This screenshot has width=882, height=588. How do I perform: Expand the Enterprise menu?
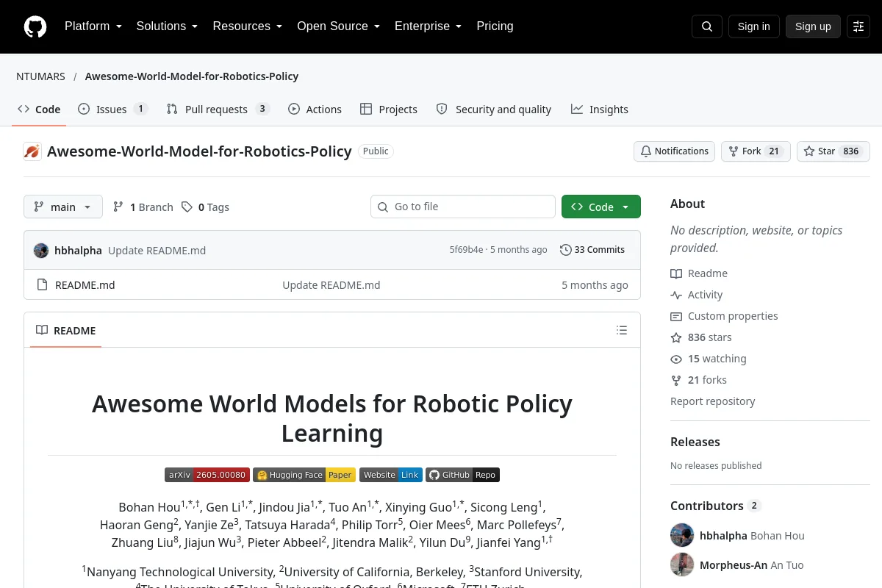(429, 26)
